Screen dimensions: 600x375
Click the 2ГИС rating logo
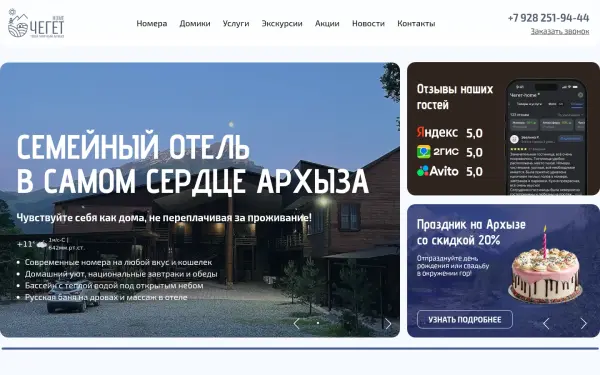[x=437, y=152]
